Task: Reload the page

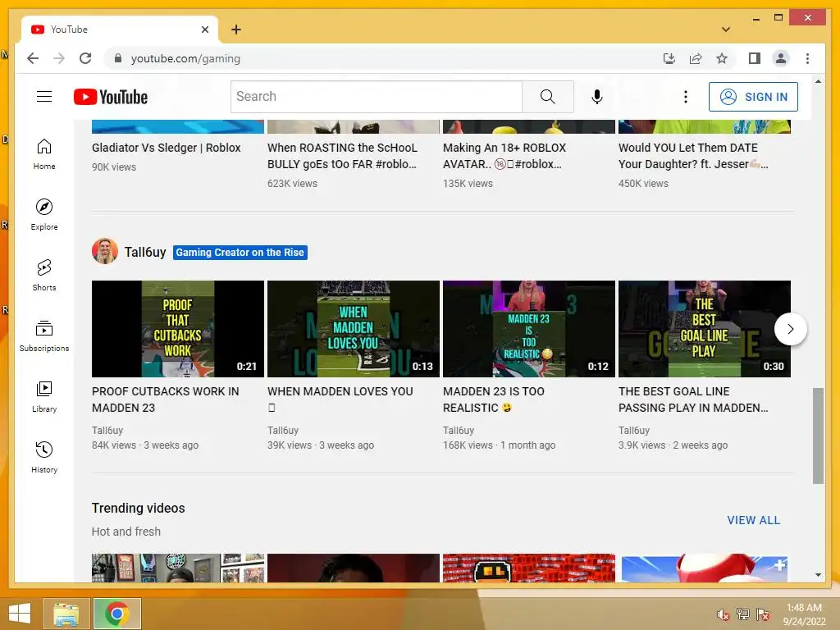Action: (85, 58)
